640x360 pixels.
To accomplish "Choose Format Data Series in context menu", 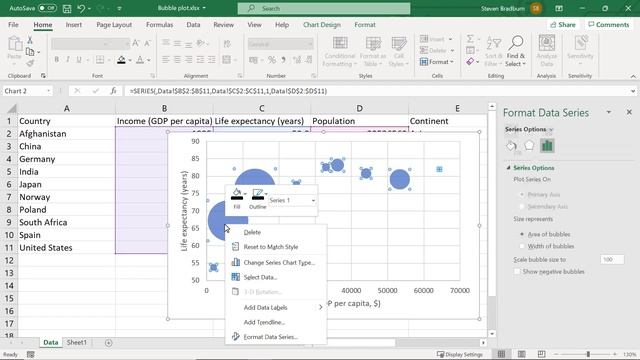I will tap(276, 337).
